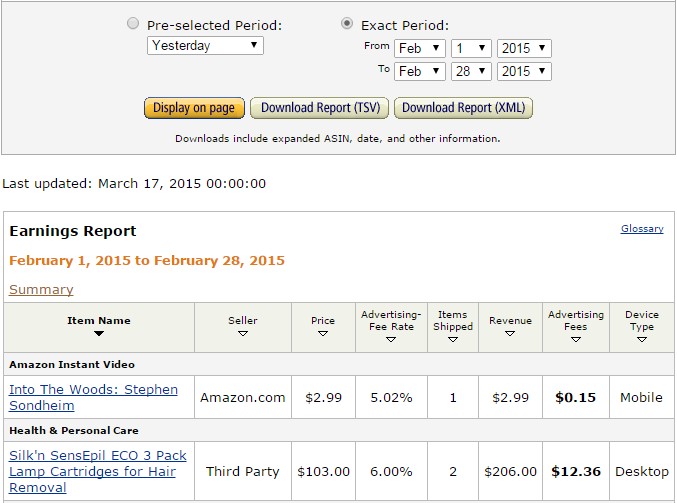Image resolution: width=677 pixels, height=503 pixels.
Task: Open the From month Feb dropdown
Action: tap(420, 48)
